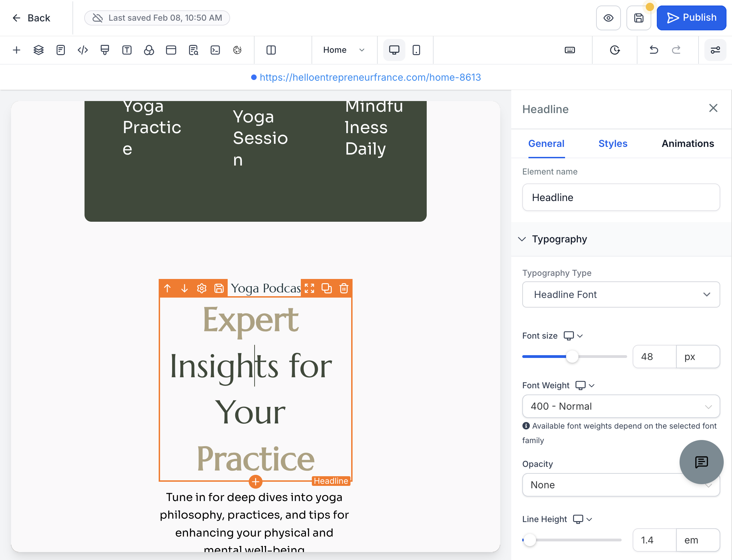Open Line Height device chevron
This screenshot has height=560, width=732.
589,519
